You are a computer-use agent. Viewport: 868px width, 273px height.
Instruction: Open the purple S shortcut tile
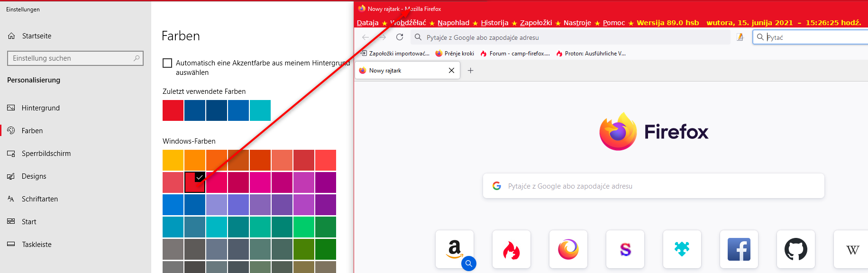[625, 249]
